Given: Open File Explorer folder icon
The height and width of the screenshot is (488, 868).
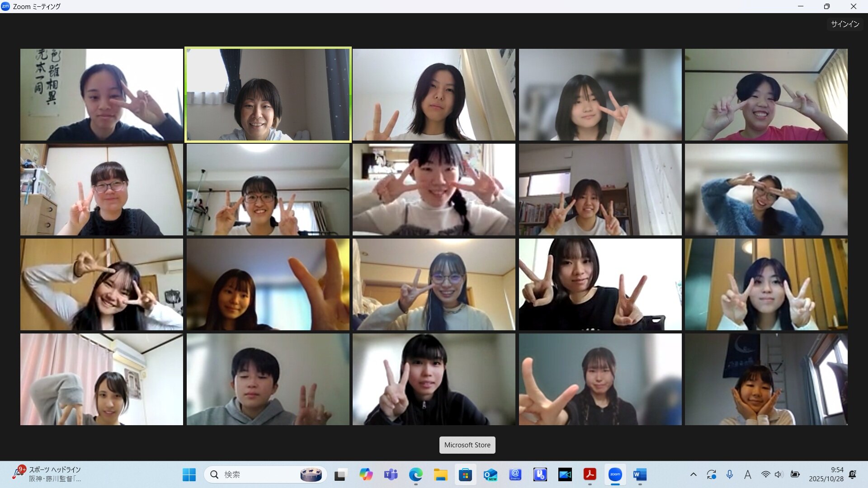Looking at the screenshot, I should pyautogui.click(x=440, y=474).
